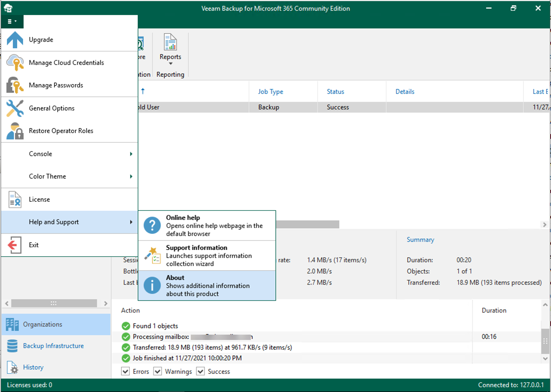Image resolution: width=551 pixels, height=392 pixels.
Task: Click 'Connected to: 127.0.0.1' status bar text
Action: (511, 385)
